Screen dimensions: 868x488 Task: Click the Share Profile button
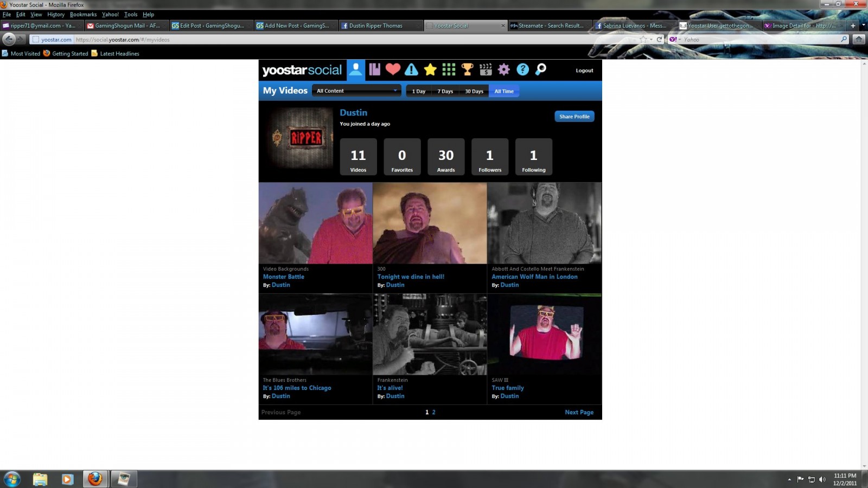pyautogui.click(x=574, y=117)
